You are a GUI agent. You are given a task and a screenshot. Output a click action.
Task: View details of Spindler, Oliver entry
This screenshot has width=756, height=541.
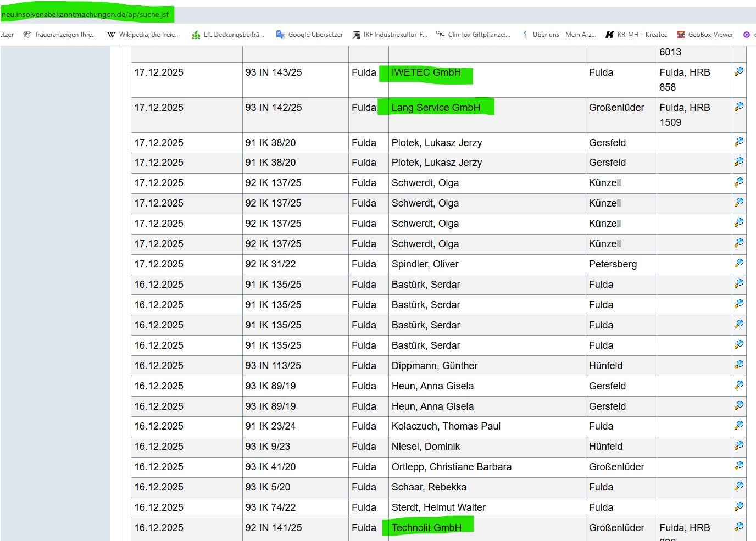coord(739,263)
